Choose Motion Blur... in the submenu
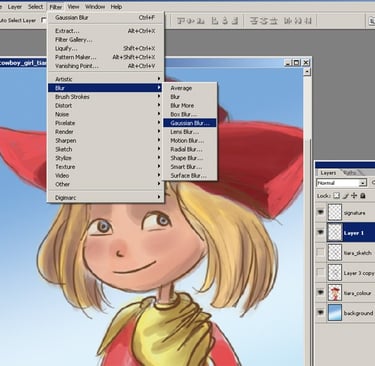The height and width of the screenshot is (366, 375). point(190,140)
